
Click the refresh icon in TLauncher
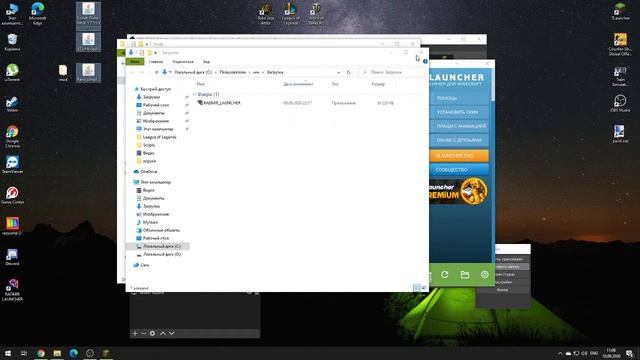444,275
